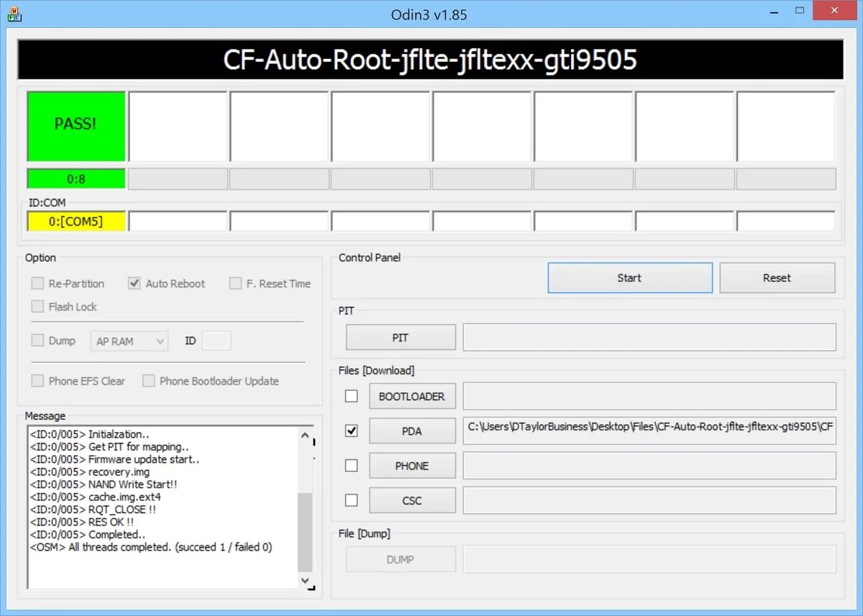Viewport: 863px width, 616px height.
Task: Click the Dump ID input field
Action: pos(217,341)
